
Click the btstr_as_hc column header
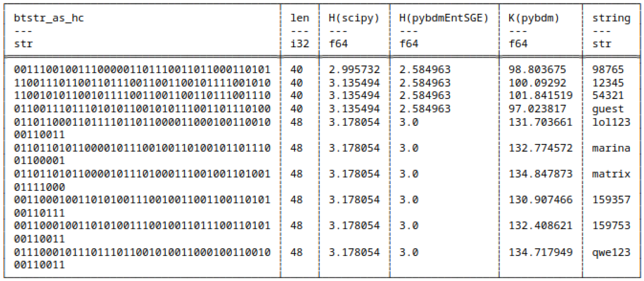[x=49, y=18]
